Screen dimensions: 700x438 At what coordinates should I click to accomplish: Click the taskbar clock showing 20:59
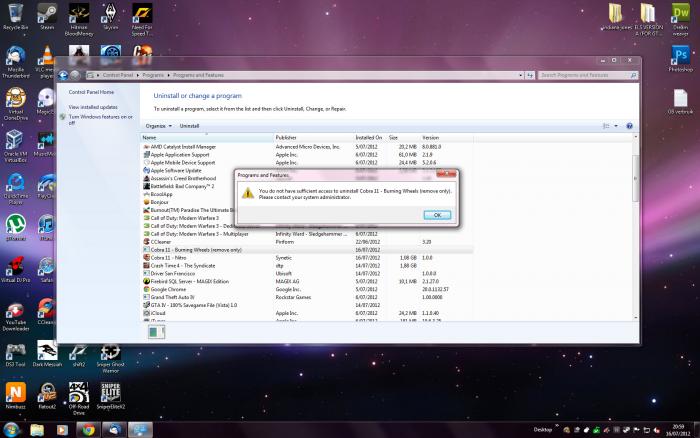tap(678, 430)
